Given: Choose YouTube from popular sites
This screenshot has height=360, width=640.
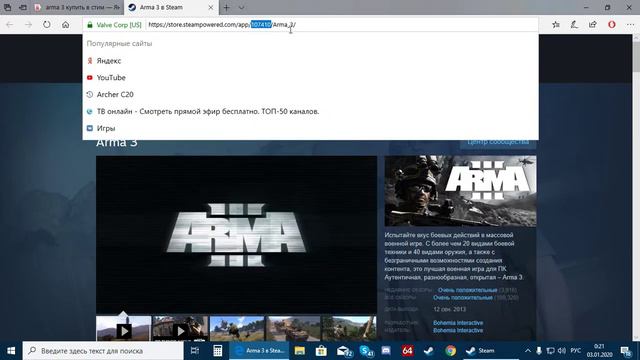Looking at the screenshot, I should point(310,78).
